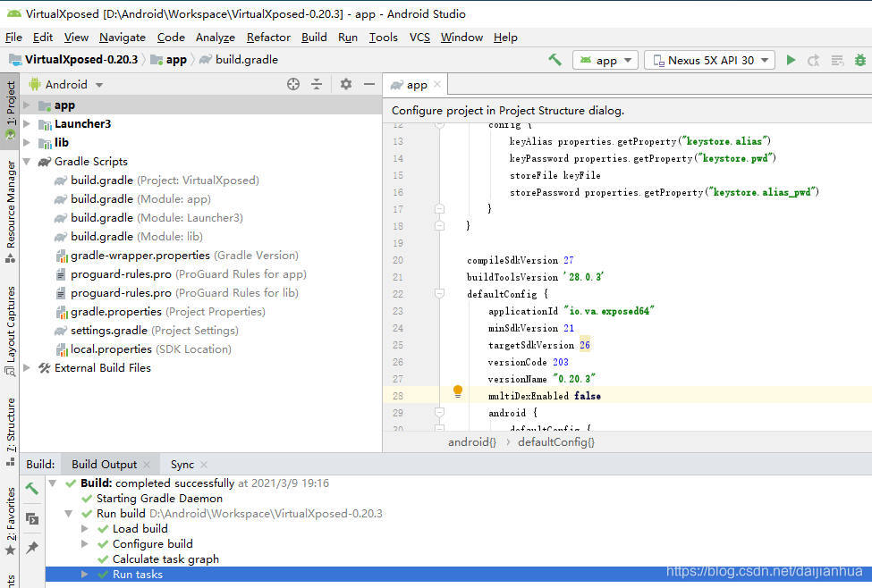This screenshot has height=588, width=872.
Task: Open the Tools menu
Action: (x=383, y=38)
